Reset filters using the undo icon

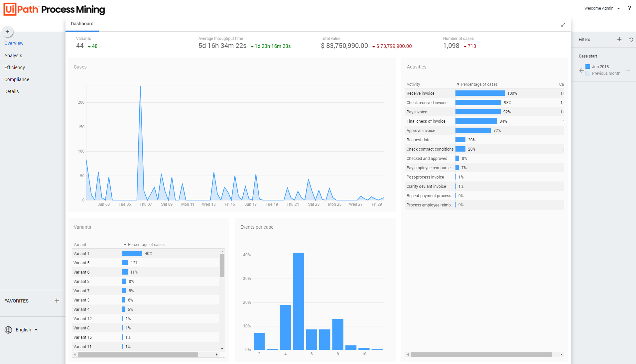[631, 40]
